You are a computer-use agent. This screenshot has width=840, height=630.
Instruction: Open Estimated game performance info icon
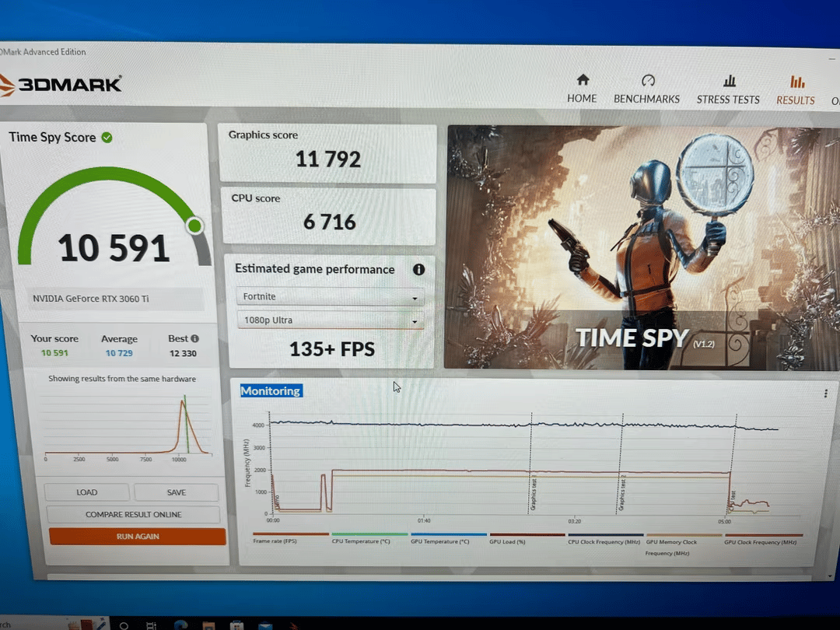(419, 269)
